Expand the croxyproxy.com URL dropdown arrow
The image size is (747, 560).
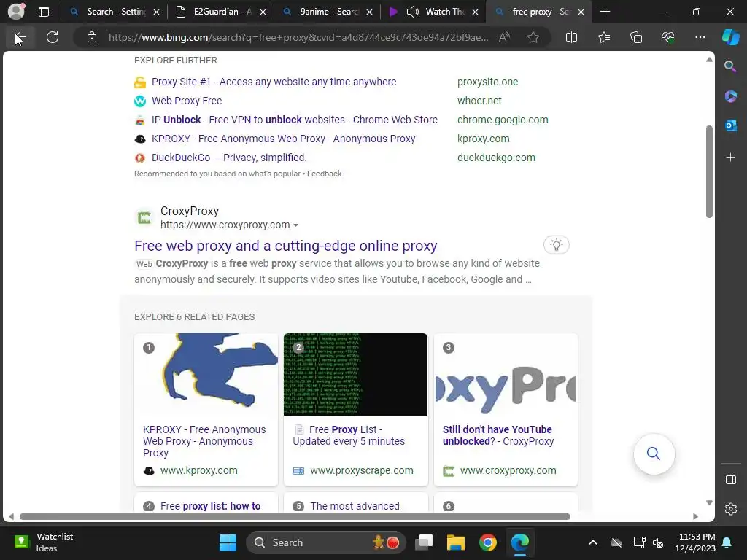(296, 225)
